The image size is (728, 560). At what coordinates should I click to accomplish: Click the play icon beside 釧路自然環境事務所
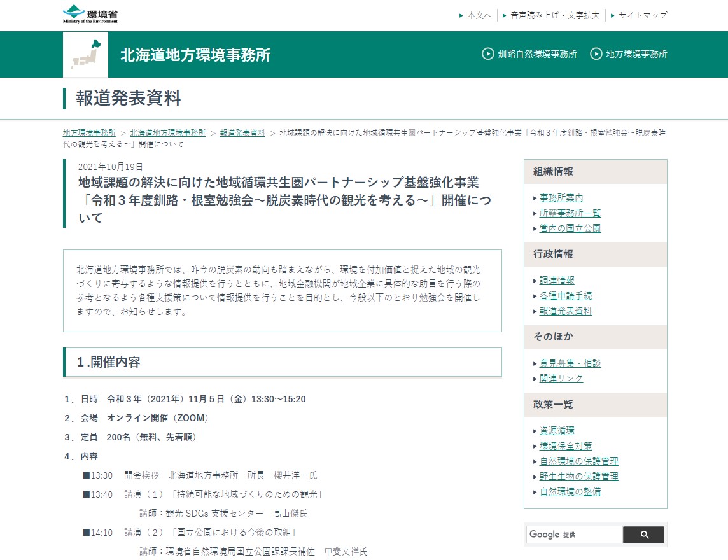(x=486, y=54)
